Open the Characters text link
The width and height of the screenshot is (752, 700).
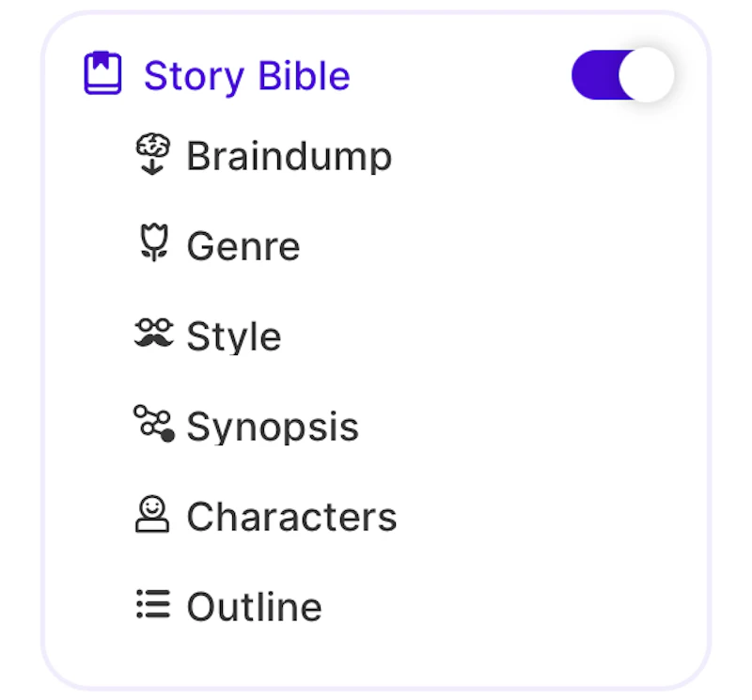tap(291, 517)
